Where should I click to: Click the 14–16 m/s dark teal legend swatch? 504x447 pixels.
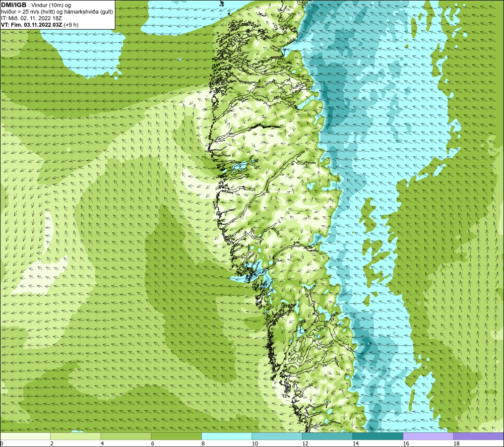[377, 436]
